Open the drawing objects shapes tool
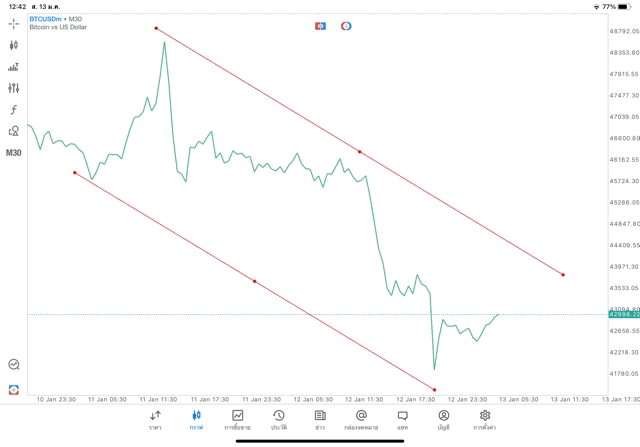 coord(14,131)
